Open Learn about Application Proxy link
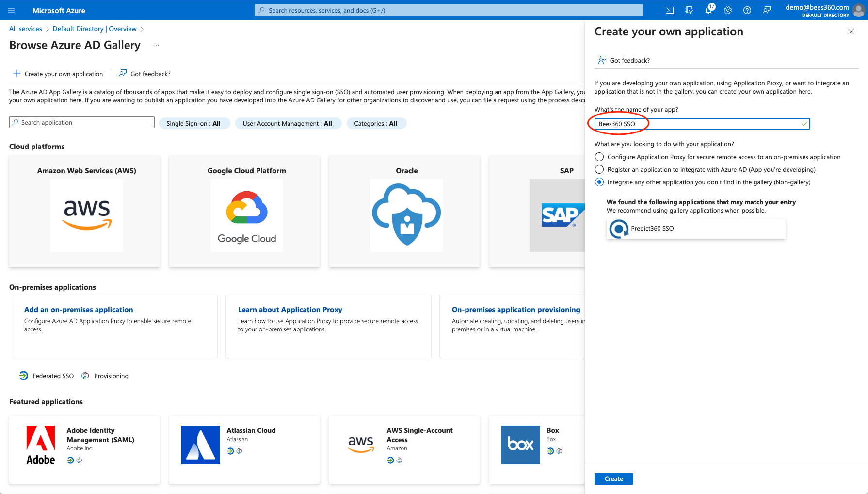 click(290, 309)
